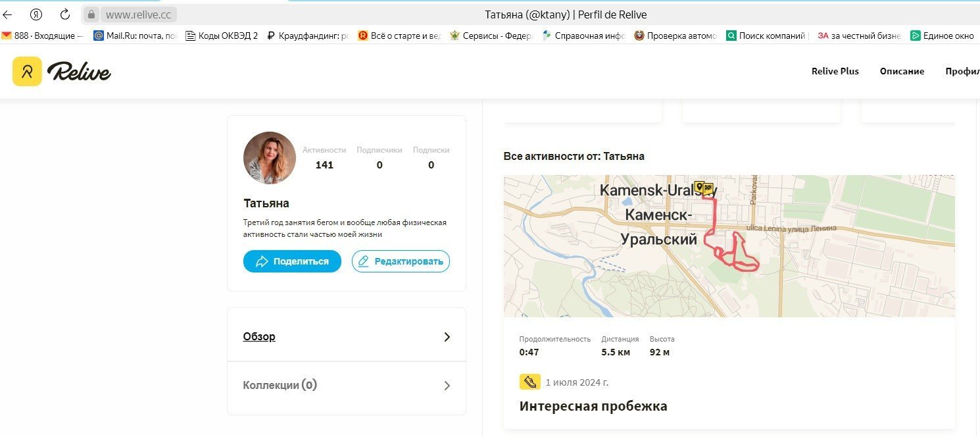
Task: Click the profile bio text about running
Action: [345, 228]
